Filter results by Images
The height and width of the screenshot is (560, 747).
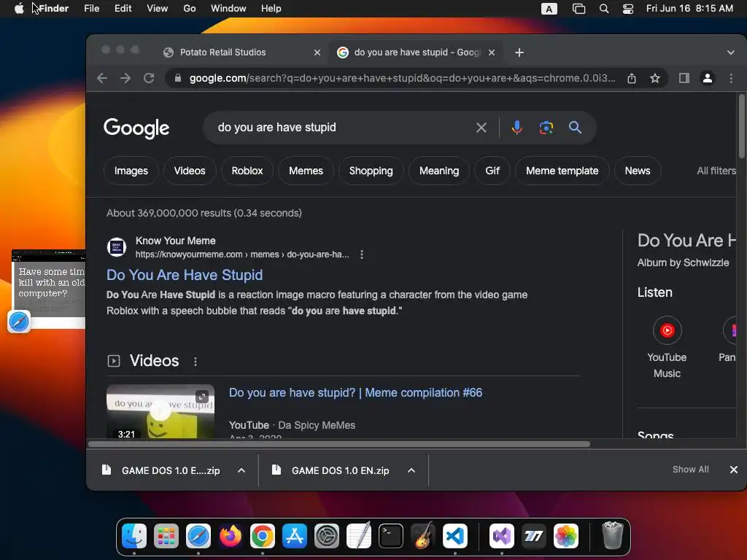pos(131,171)
